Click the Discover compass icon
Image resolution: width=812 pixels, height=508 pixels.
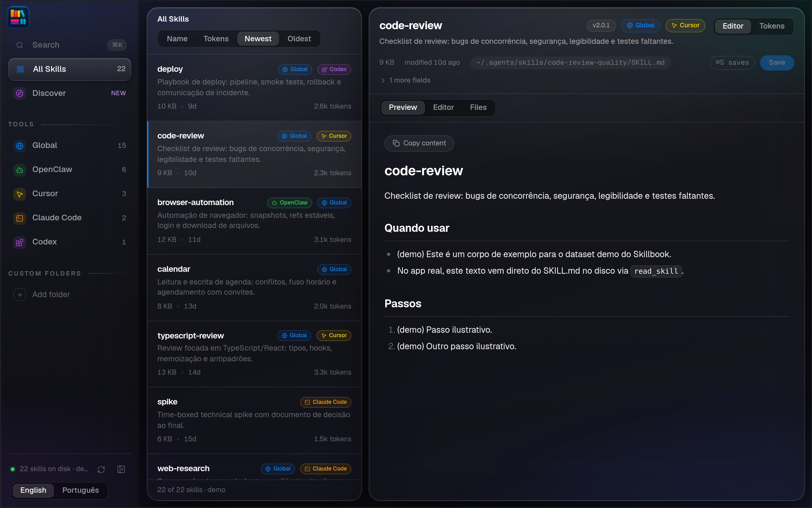click(20, 93)
